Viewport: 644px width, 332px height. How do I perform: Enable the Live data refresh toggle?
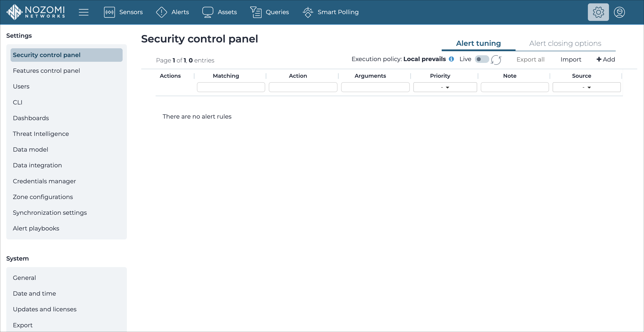click(x=481, y=59)
